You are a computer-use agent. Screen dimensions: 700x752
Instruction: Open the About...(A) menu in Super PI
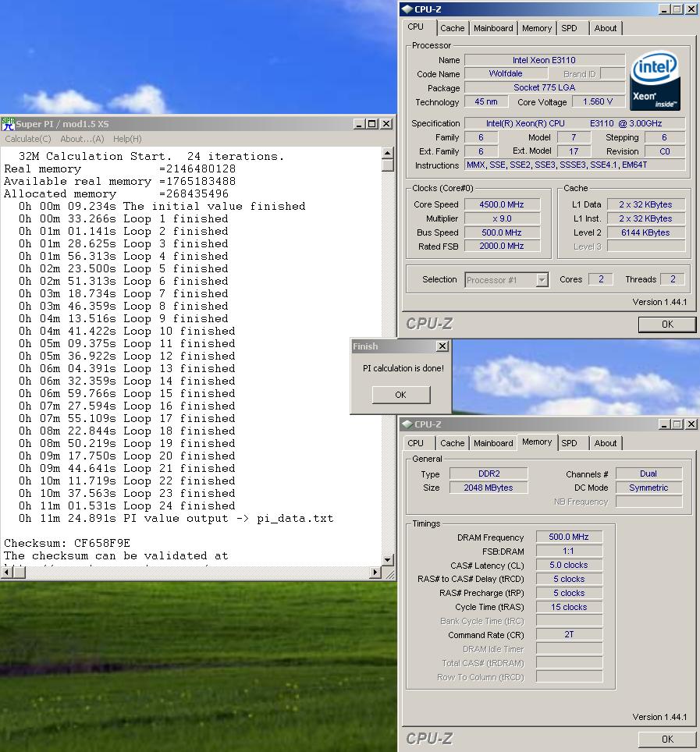point(82,139)
